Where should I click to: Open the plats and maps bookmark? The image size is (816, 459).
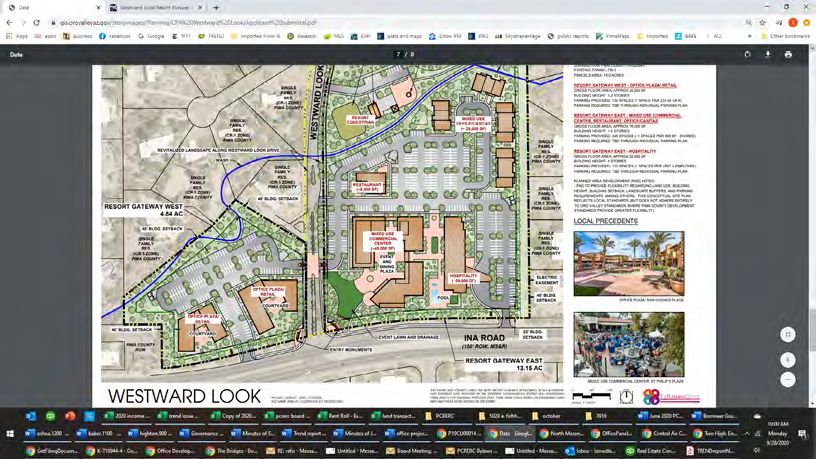399,36
